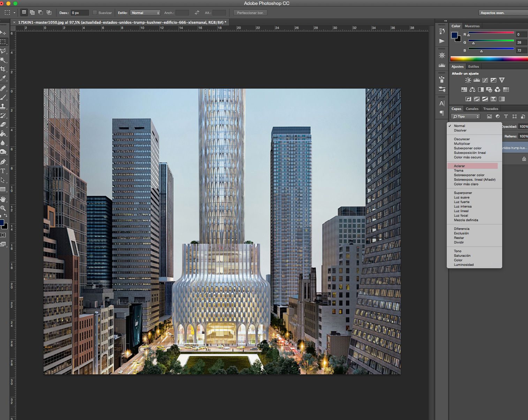Open the Tipo layer filter dropdown
The image size is (528, 420).
466,117
